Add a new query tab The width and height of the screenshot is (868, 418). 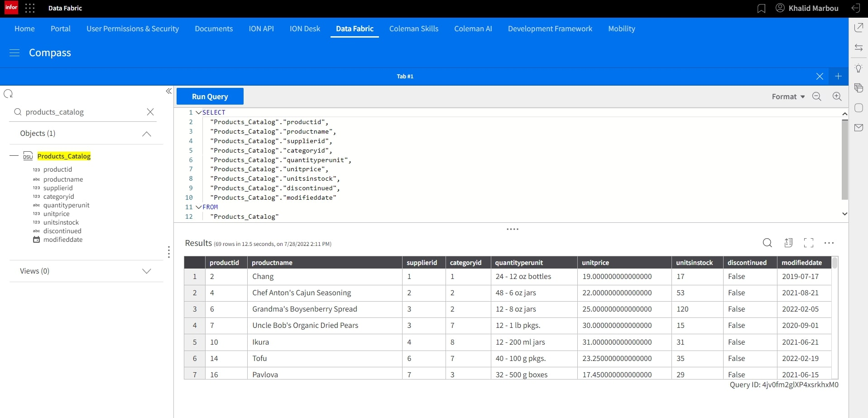click(x=838, y=77)
